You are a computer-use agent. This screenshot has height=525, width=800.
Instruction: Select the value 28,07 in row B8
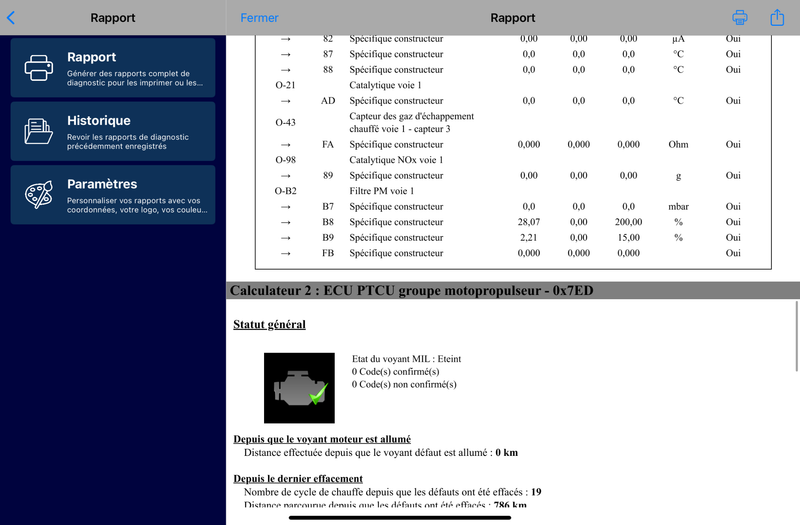[x=529, y=222]
